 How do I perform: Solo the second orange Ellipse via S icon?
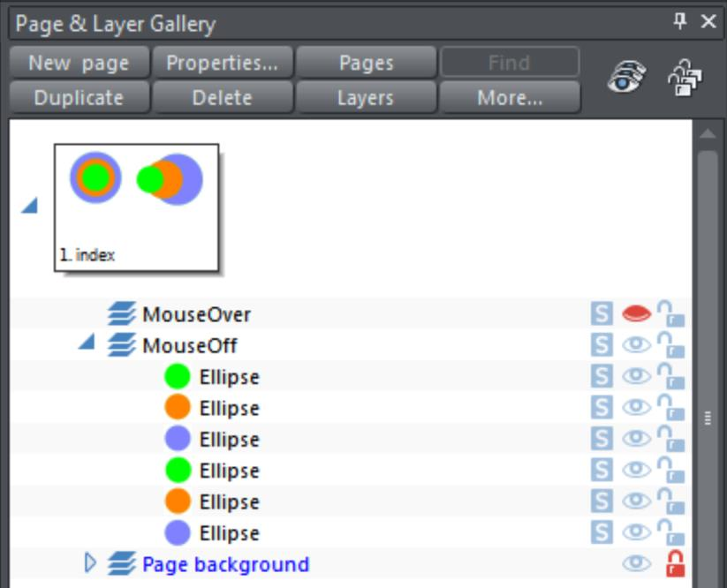pos(602,501)
